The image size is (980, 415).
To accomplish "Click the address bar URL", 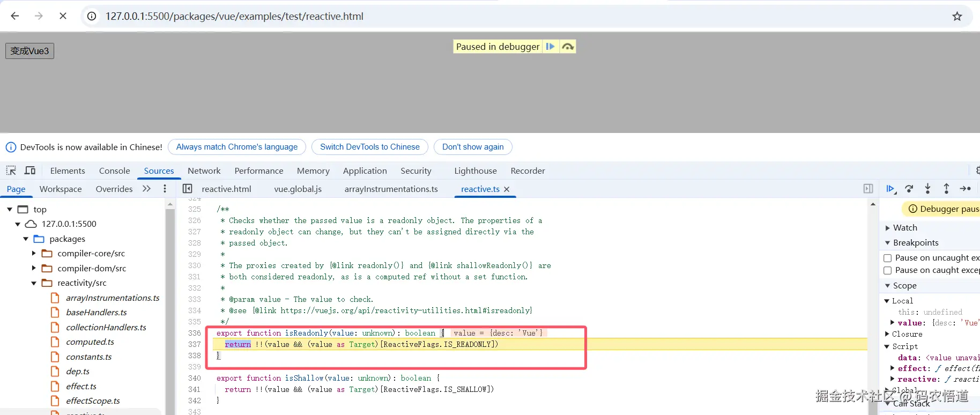I will click(x=234, y=16).
